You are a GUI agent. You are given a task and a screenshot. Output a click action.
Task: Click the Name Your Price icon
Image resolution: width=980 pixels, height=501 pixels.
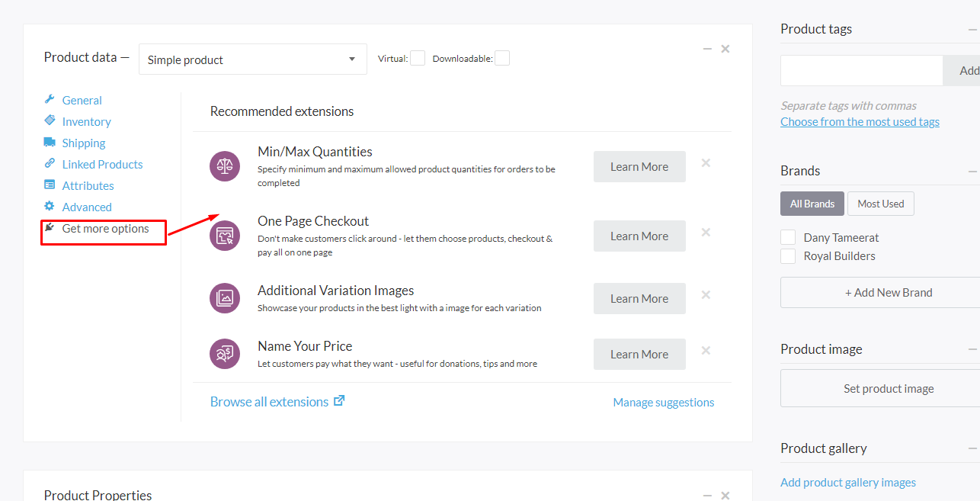(x=225, y=354)
